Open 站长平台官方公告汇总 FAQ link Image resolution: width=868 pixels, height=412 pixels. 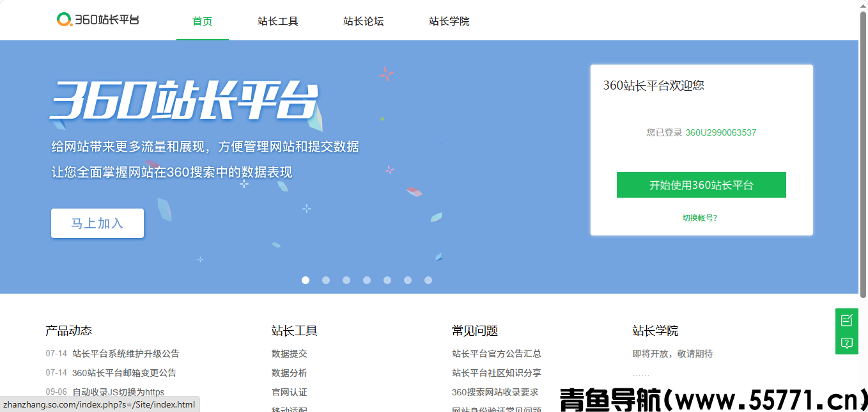click(x=497, y=353)
